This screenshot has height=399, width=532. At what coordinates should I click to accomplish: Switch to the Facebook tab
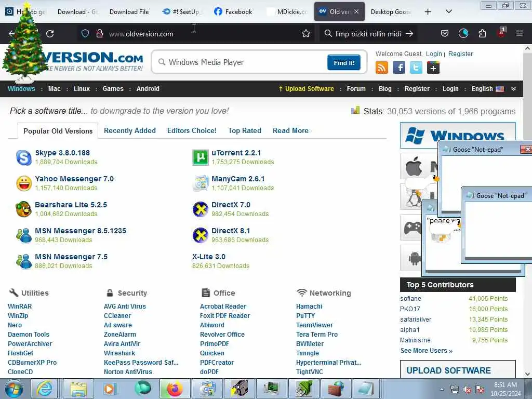[x=233, y=11]
